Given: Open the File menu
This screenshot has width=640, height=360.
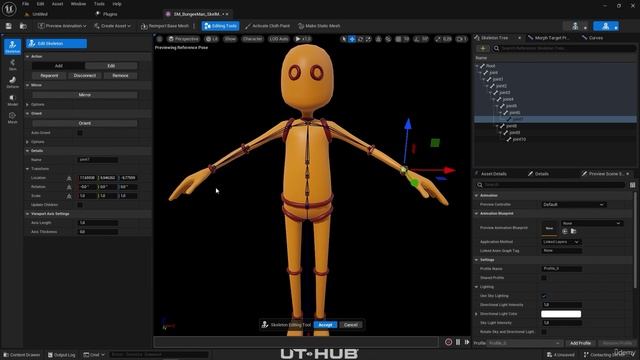Looking at the screenshot, I should click(x=26, y=4).
